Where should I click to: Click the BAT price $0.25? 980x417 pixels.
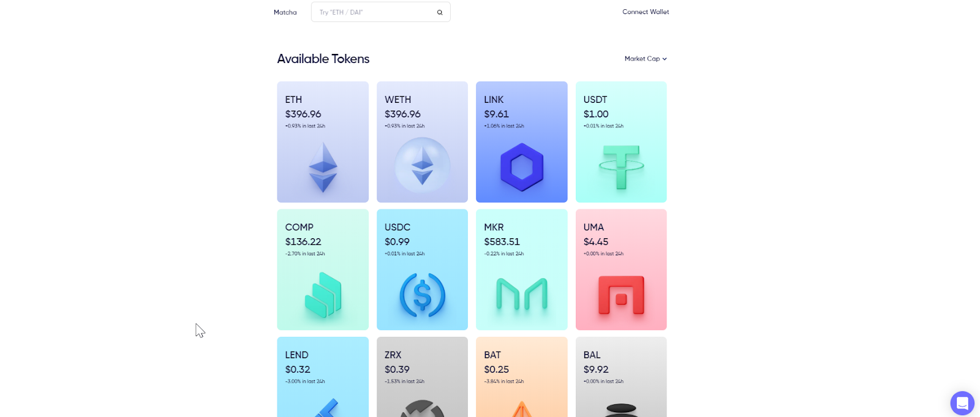[x=496, y=369]
